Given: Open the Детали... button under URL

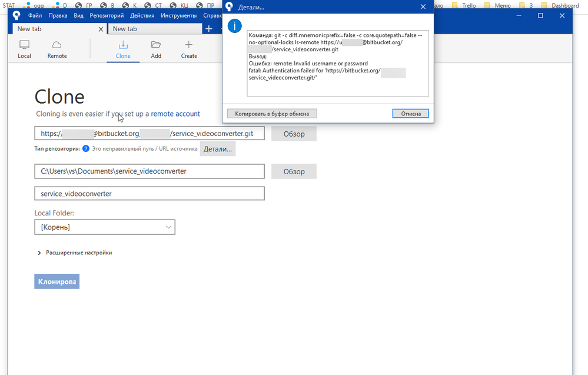Looking at the screenshot, I should point(218,149).
